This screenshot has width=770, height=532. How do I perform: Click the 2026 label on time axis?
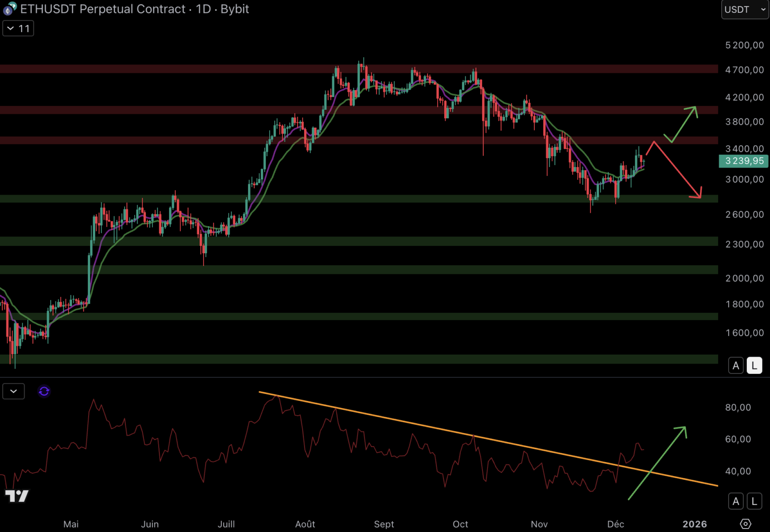tap(694, 524)
